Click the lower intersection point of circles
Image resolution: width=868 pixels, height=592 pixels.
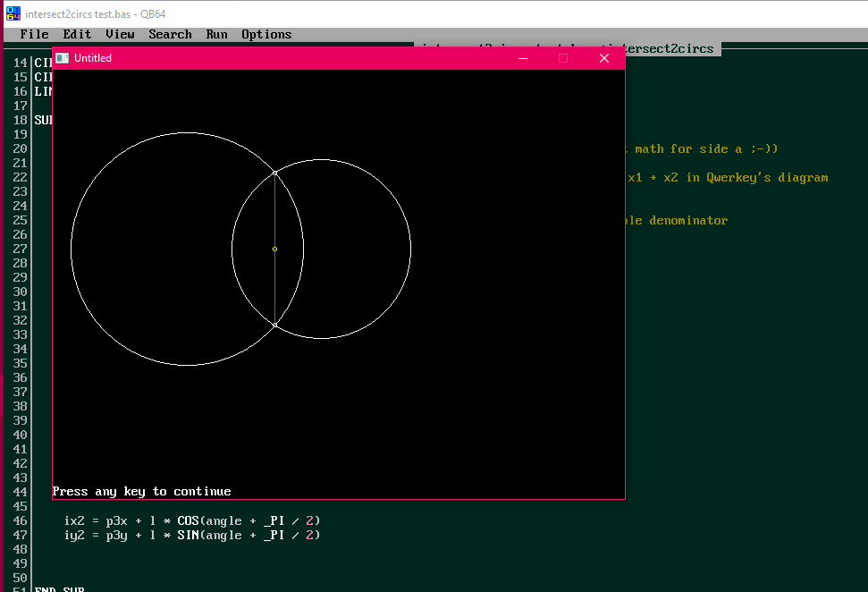274,324
